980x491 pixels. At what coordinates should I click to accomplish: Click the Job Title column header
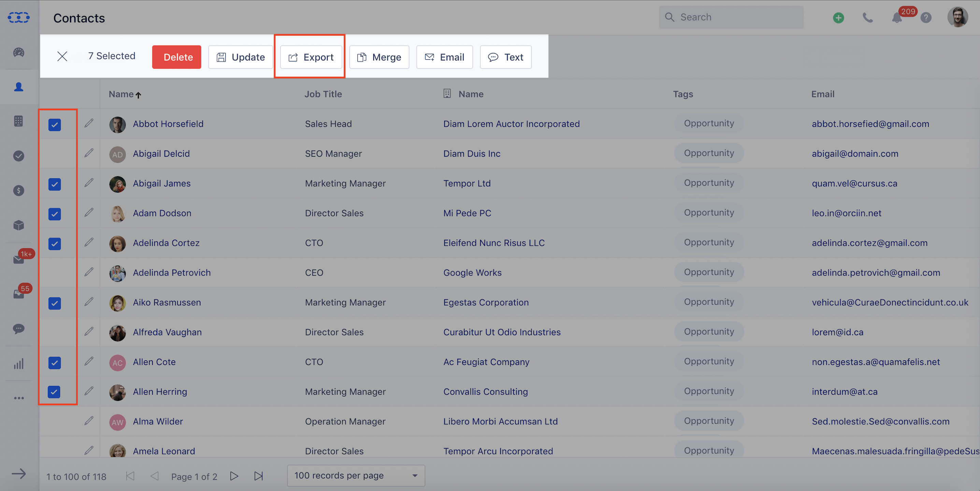pyautogui.click(x=323, y=94)
